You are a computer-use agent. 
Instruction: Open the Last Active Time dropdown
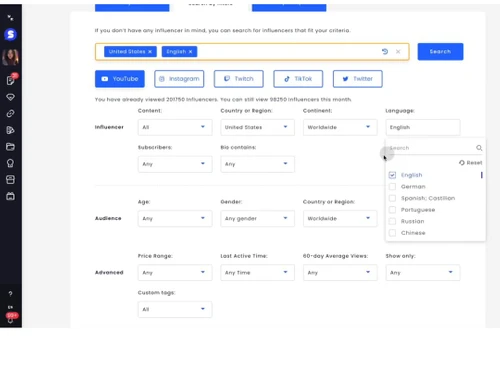(257, 273)
